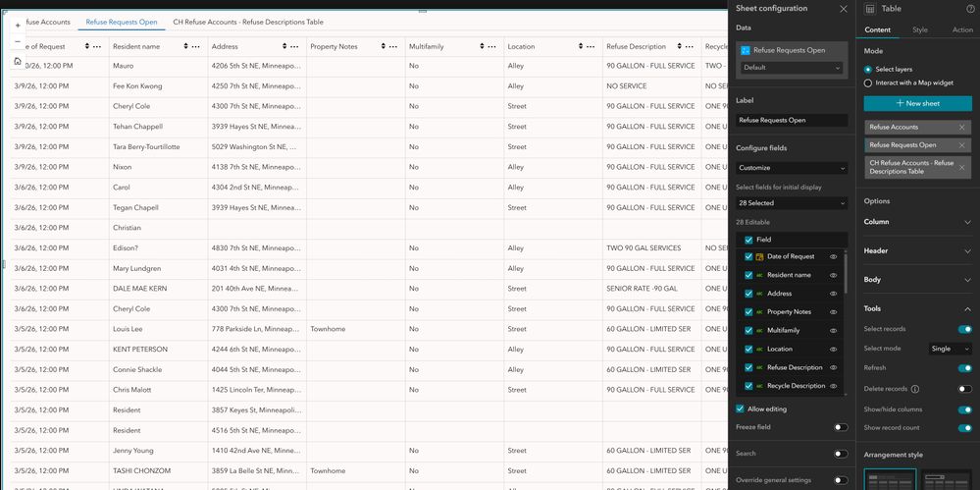Disable Show record count toggle
980x490 pixels.
pos(964,428)
